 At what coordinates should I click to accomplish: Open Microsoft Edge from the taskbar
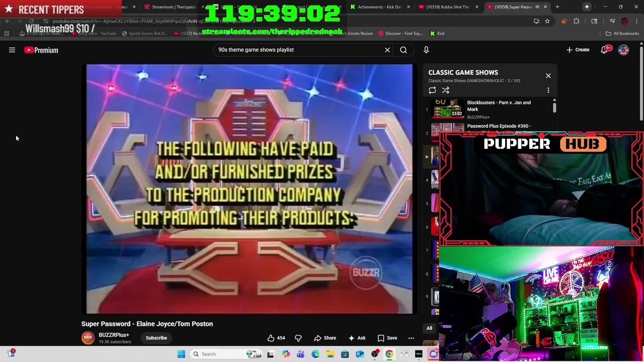[x=315, y=354]
